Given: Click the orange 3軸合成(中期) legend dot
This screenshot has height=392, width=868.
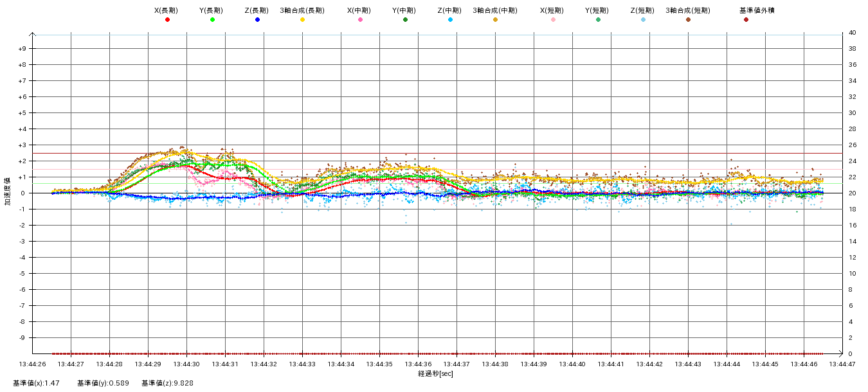Looking at the screenshot, I should click(x=495, y=20).
